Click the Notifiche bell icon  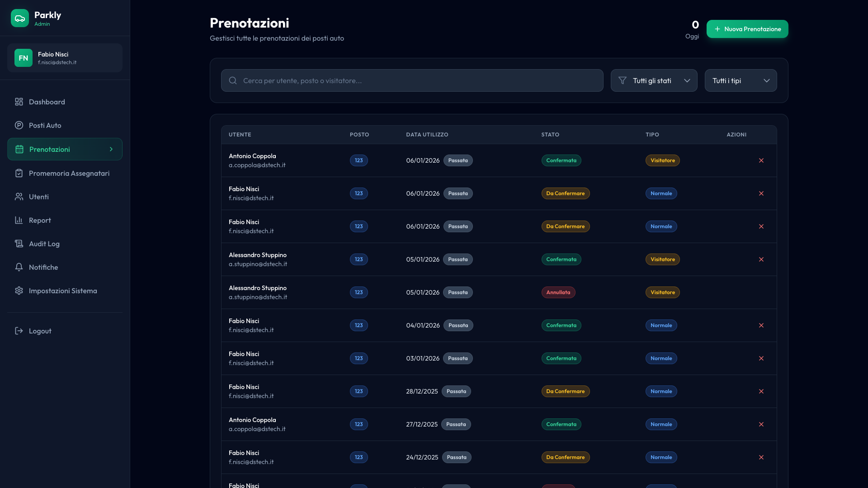pos(19,267)
